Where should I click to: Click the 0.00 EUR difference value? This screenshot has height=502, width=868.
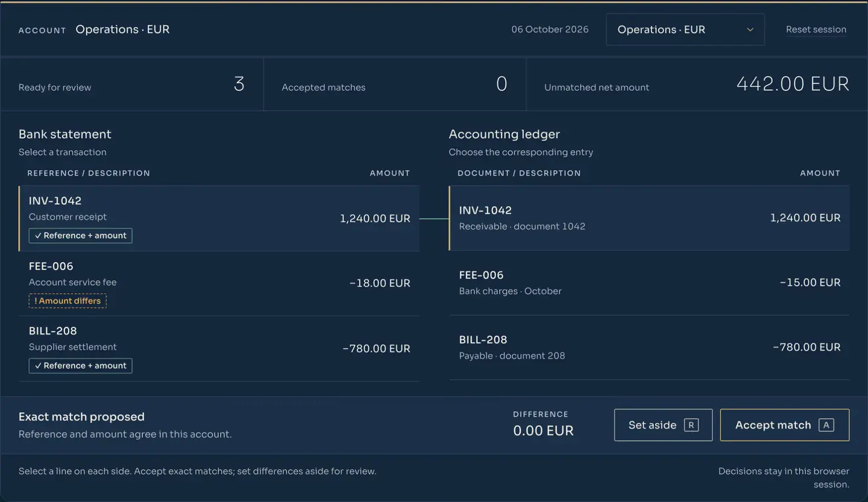point(543,431)
